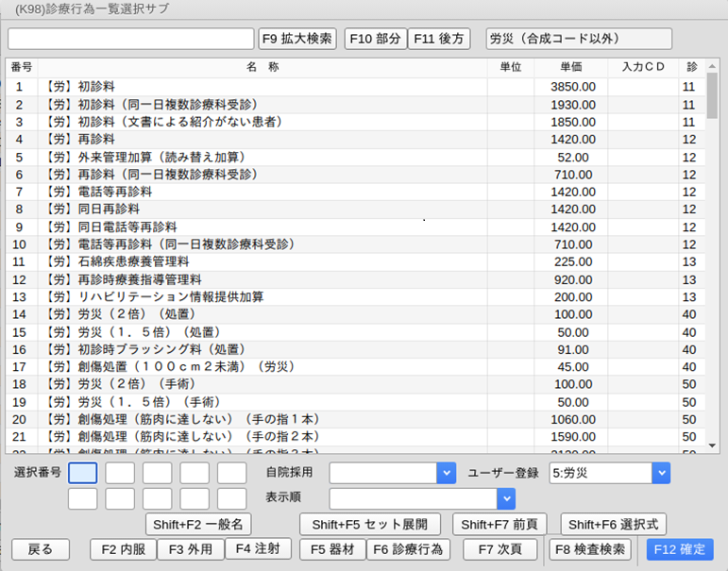Open the ユーザー登録 5:労災 dropdown
The image size is (728, 571).
tap(660, 473)
